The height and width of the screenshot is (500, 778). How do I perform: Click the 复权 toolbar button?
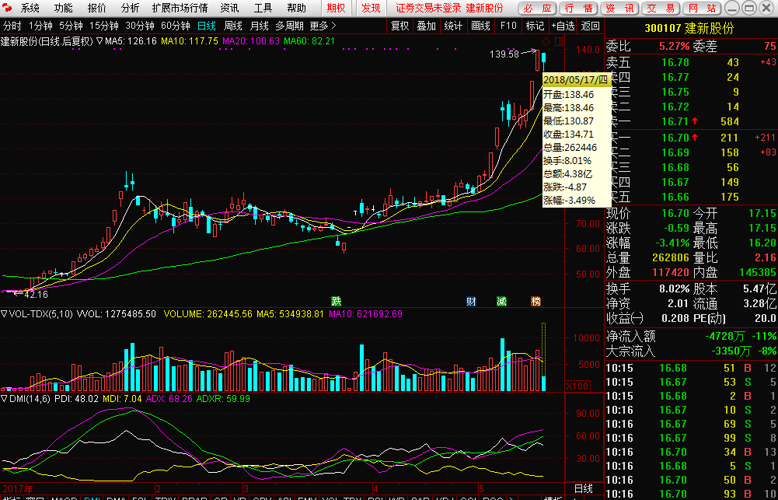click(399, 25)
